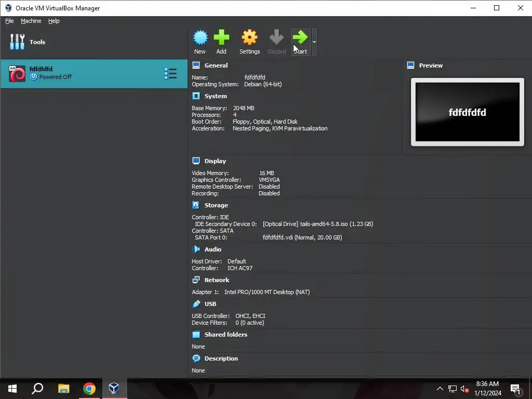Click the System section chip icon

click(x=196, y=96)
